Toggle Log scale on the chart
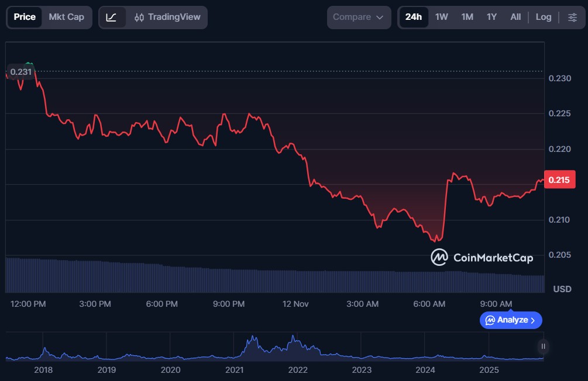The image size is (588, 381). pos(544,17)
